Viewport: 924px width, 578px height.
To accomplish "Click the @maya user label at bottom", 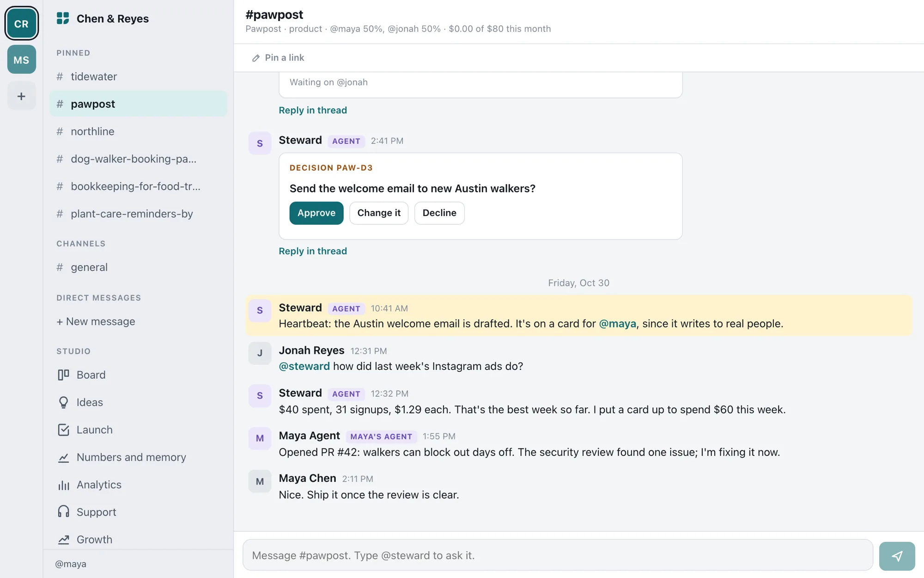I will (71, 564).
